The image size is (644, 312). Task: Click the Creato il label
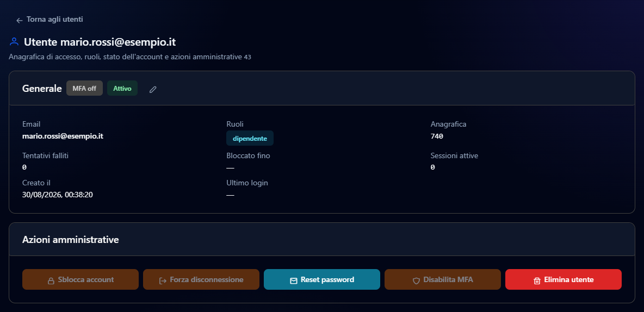point(36,183)
